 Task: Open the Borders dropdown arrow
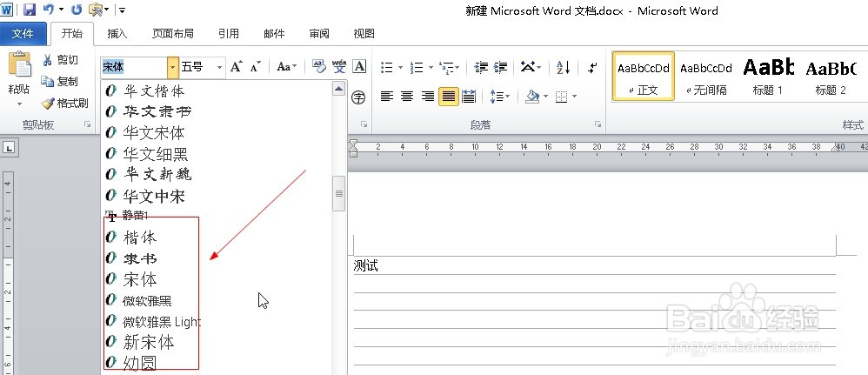point(574,97)
